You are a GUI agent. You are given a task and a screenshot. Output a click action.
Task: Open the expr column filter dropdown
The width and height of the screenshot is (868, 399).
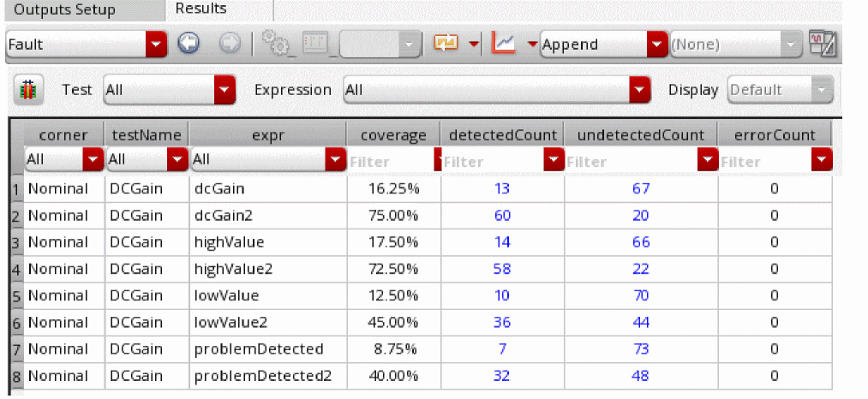click(268, 160)
